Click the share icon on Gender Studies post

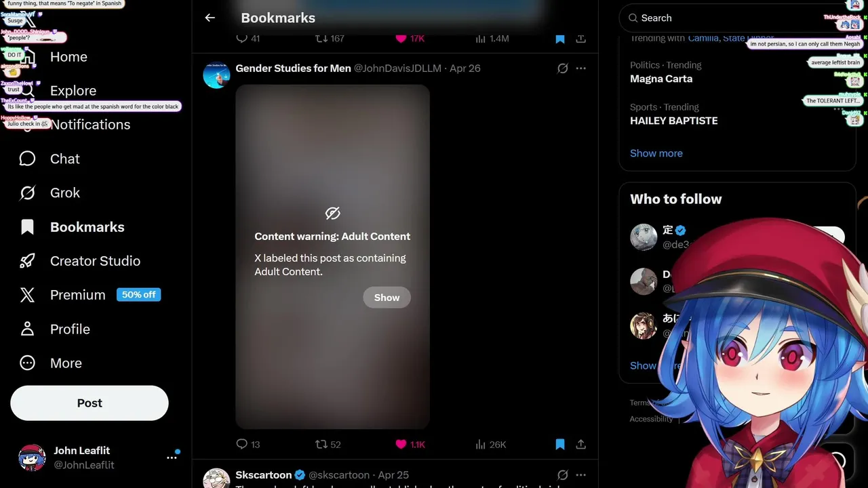[x=580, y=444]
